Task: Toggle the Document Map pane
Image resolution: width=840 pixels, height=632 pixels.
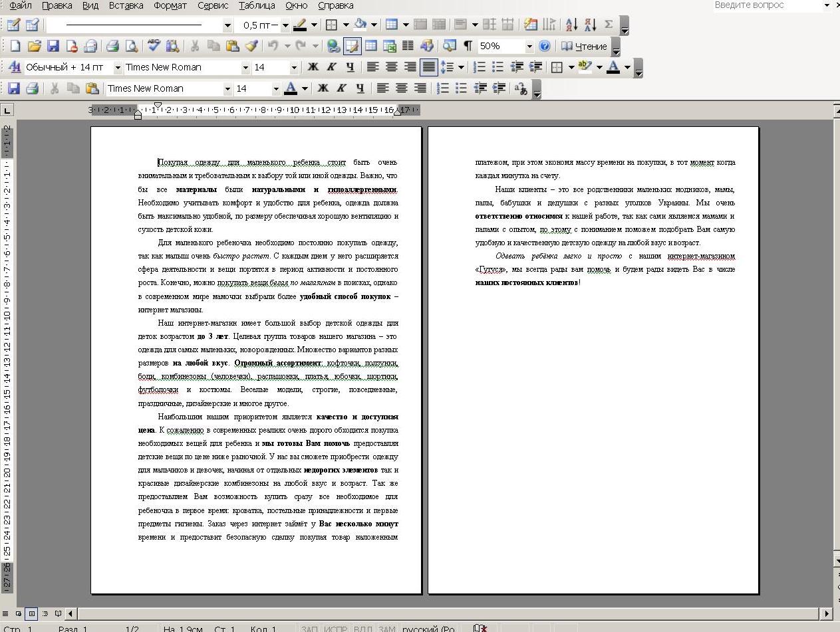Action: click(x=450, y=46)
